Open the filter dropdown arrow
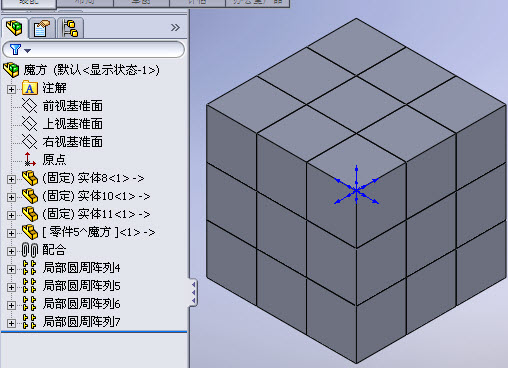Screen dimensions: 508x368 (x=28, y=51)
